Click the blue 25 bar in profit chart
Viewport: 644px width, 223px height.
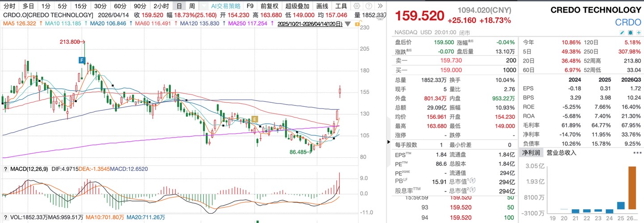pos(621,206)
